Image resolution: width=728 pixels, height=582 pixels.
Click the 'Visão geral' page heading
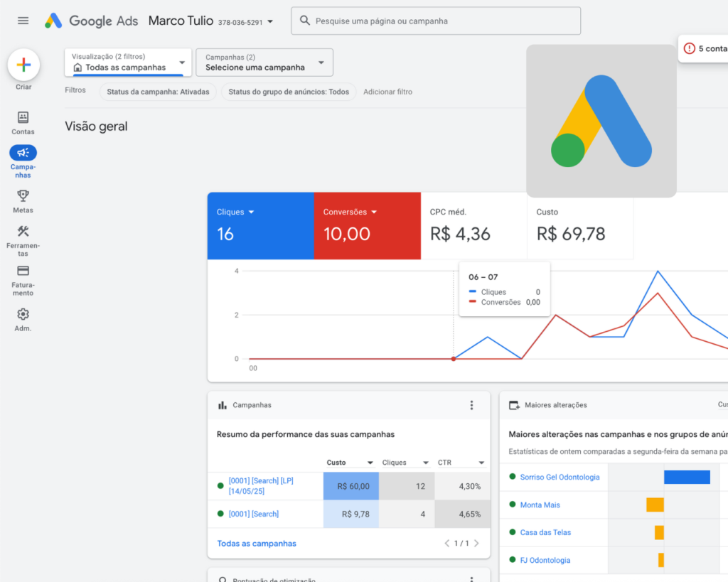(96, 126)
